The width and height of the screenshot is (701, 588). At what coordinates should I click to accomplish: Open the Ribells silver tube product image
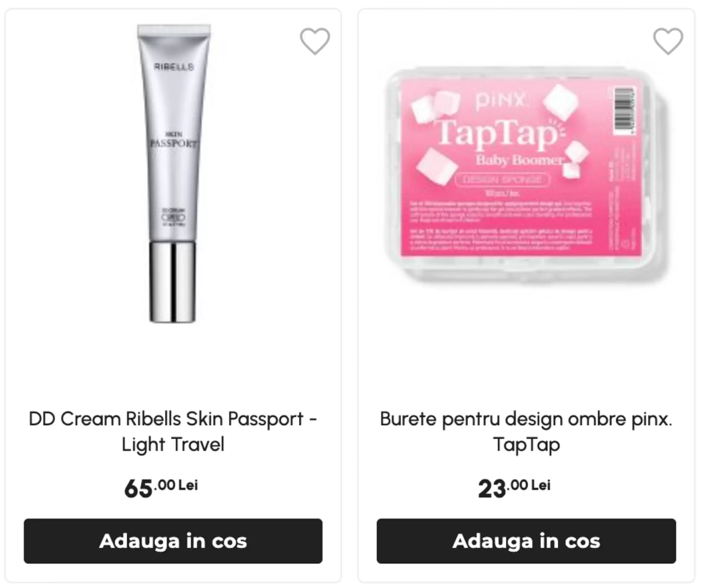[x=174, y=173]
